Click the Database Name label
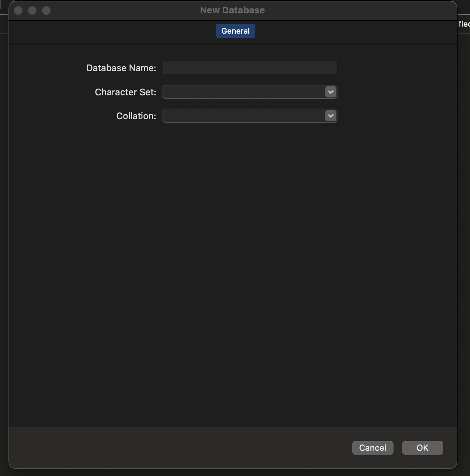470x476 pixels. pyautogui.click(x=121, y=68)
